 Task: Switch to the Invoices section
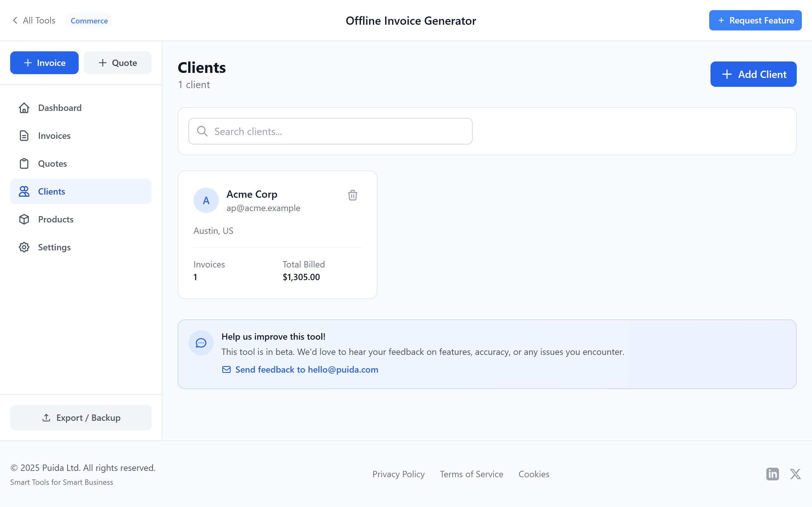coord(54,136)
